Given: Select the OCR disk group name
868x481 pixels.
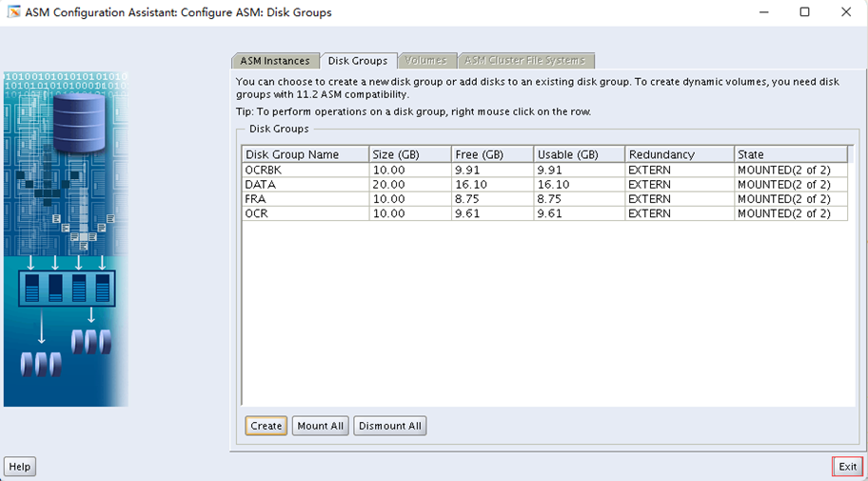Looking at the screenshot, I should coord(306,213).
